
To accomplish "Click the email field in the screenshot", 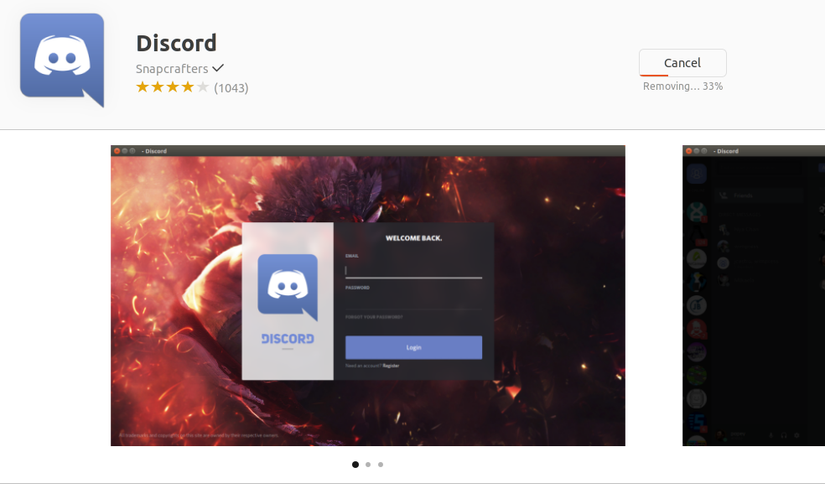I will pos(414,271).
